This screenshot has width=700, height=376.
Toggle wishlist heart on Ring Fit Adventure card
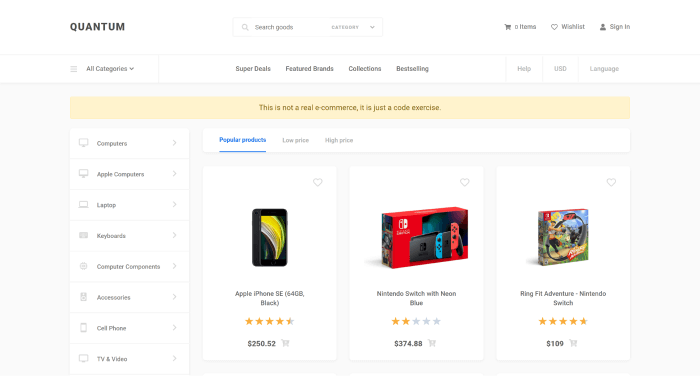coord(611,182)
